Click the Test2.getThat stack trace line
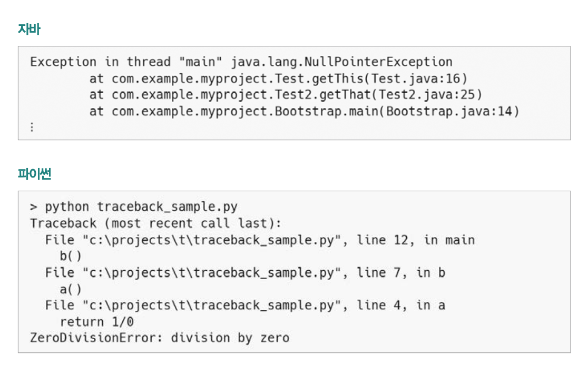 [x=286, y=95]
